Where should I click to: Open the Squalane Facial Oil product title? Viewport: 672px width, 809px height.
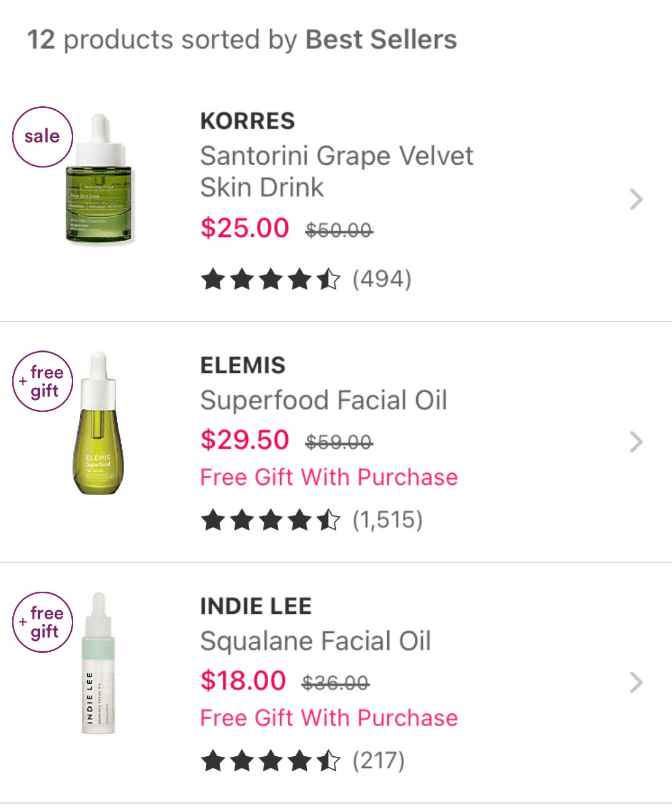click(x=315, y=641)
